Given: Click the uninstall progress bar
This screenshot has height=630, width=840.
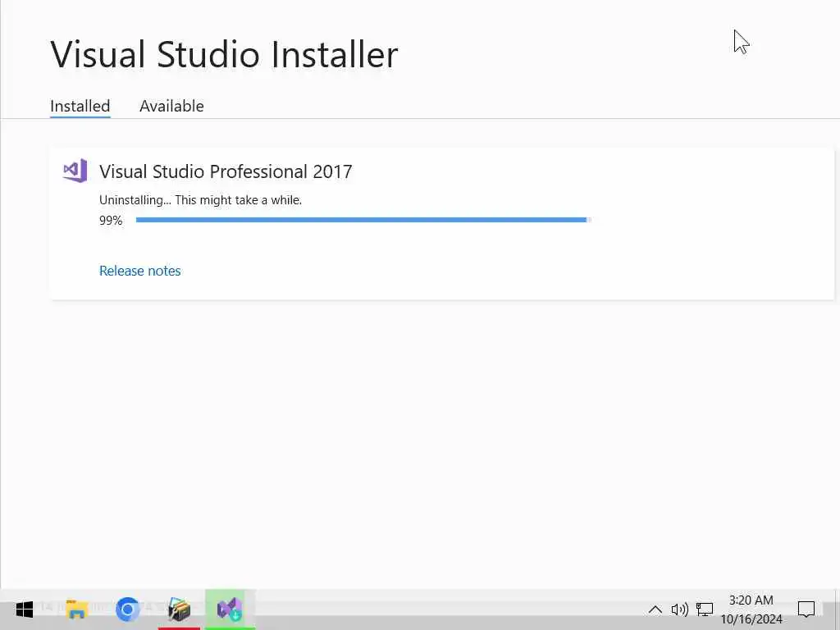Looking at the screenshot, I should (363, 220).
